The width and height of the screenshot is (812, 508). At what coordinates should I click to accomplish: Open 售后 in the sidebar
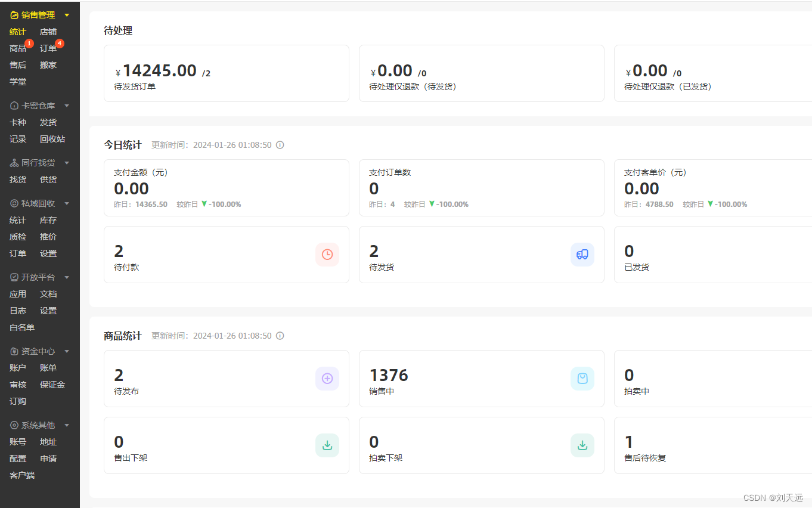18,65
